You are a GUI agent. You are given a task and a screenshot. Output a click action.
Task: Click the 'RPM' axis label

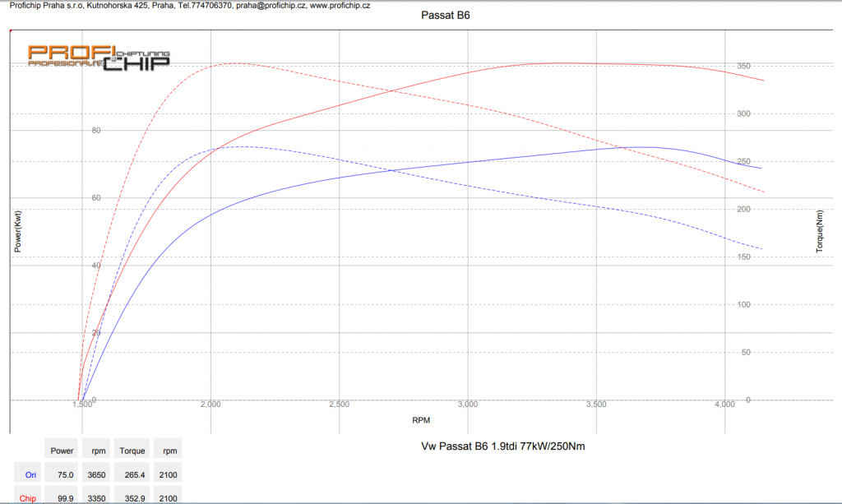coord(421,420)
